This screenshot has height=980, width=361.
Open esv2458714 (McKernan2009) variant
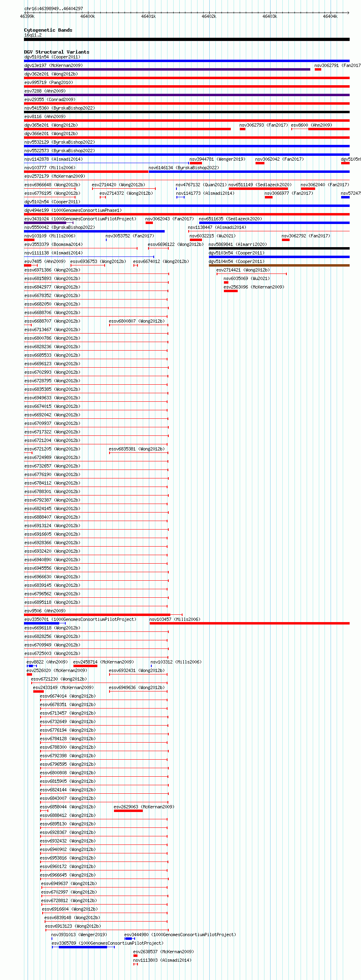[85, 666]
